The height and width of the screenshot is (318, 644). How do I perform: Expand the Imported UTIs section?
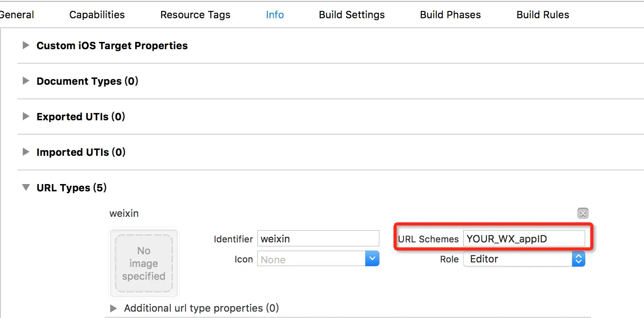point(26,152)
